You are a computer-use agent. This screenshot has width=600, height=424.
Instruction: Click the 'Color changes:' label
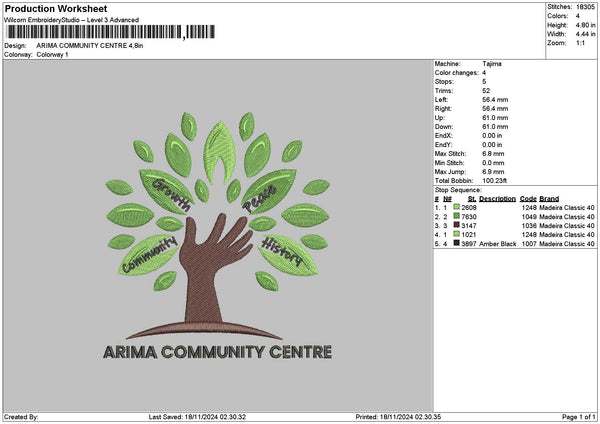[x=457, y=73]
